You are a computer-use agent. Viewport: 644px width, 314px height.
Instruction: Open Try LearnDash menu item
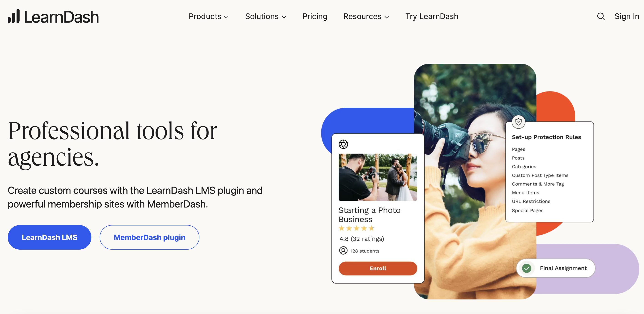coord(432,17)
